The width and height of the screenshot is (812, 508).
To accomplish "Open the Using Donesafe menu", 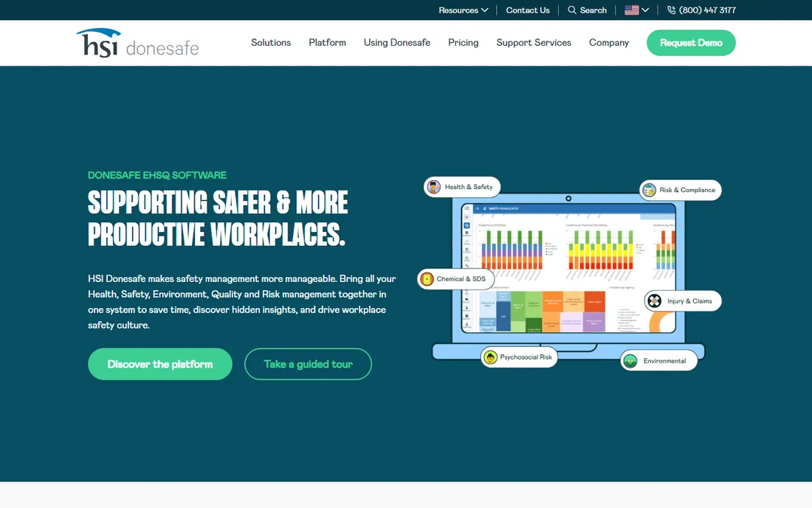I will click(396, 43).
